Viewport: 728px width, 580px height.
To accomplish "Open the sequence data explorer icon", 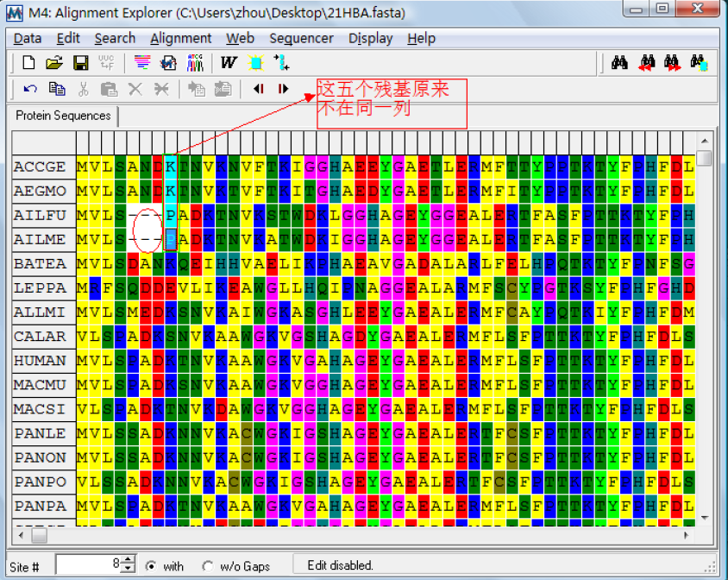I will pos(142,62).
